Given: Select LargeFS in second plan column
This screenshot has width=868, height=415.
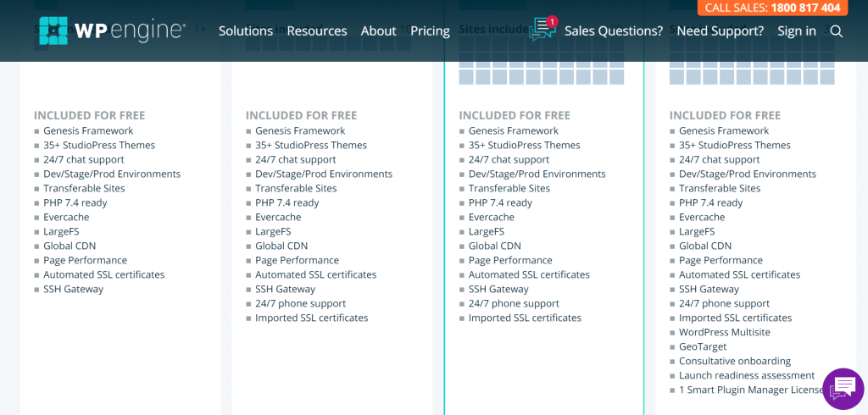Looking at the screenshot, I should pyautogui.click(x=273, y=231).
